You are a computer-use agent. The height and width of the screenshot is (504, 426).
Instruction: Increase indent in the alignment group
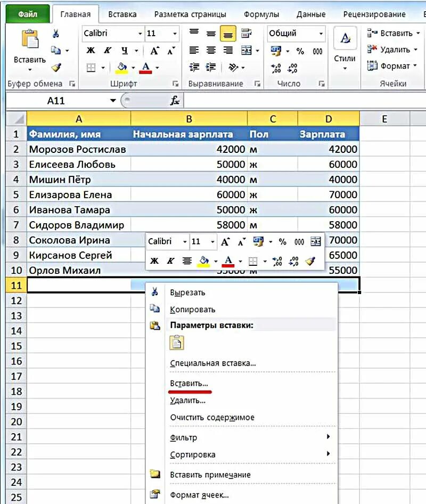tap(211, 67)
